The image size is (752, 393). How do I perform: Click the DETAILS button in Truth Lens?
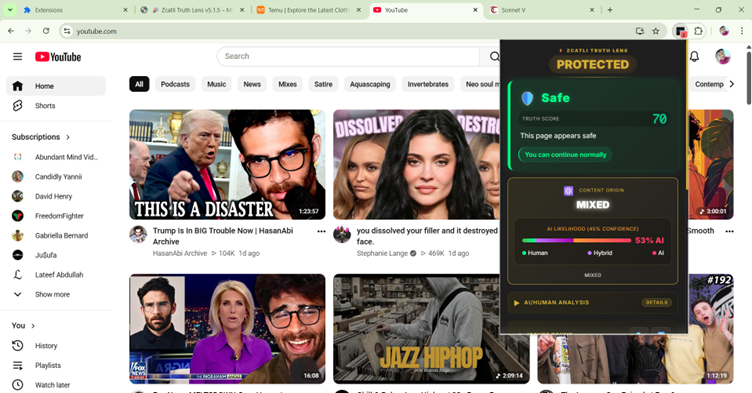tap(656, 303)
